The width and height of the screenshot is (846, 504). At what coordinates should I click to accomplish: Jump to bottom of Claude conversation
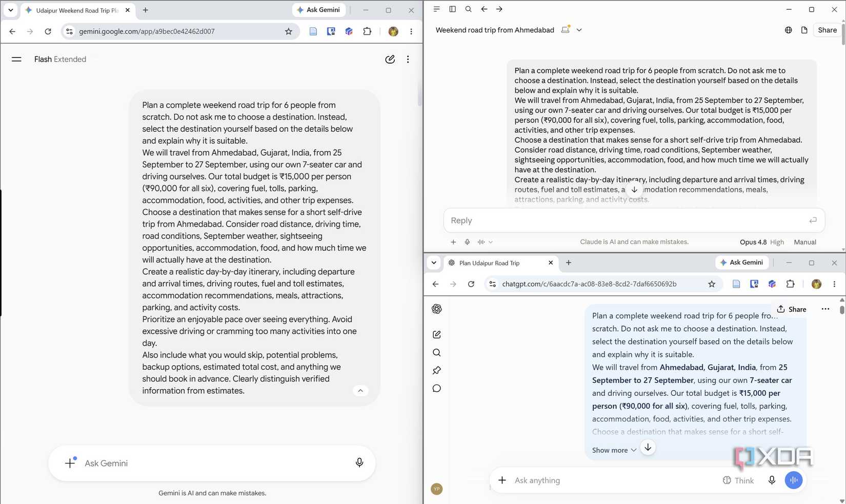point(634,189)
